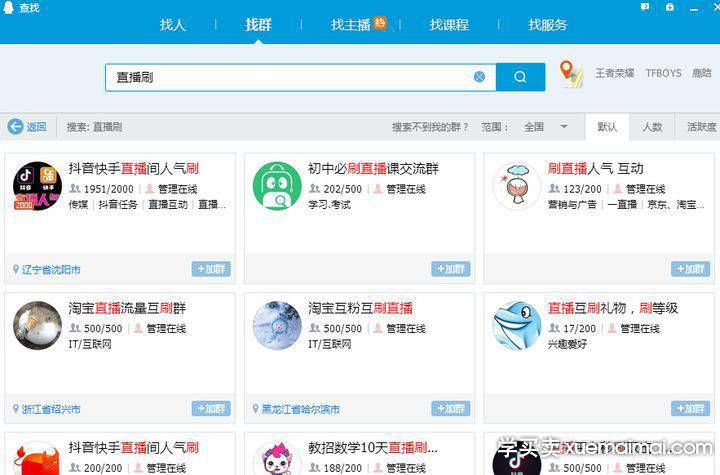Click the member count 123/200

pyautogui.click(x=582, y=189)
